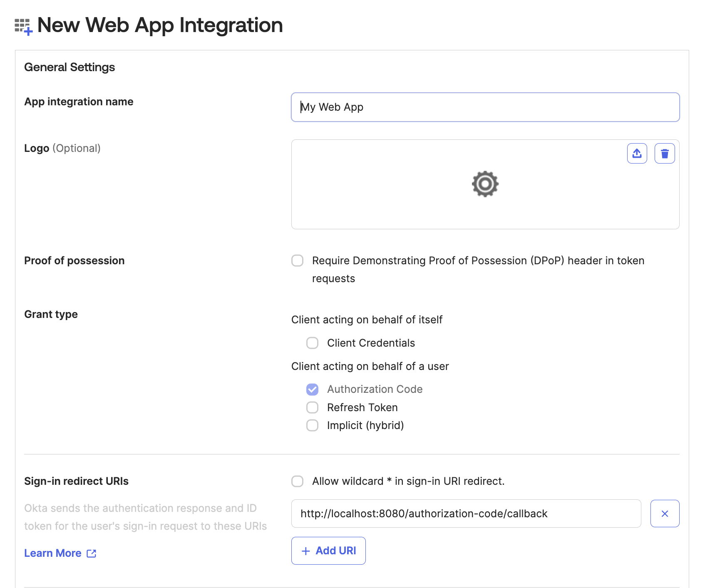The height and width of the screenshot is (588, 705).
Task: Delete the logo using the trash icon
Action: coord(665,153)
